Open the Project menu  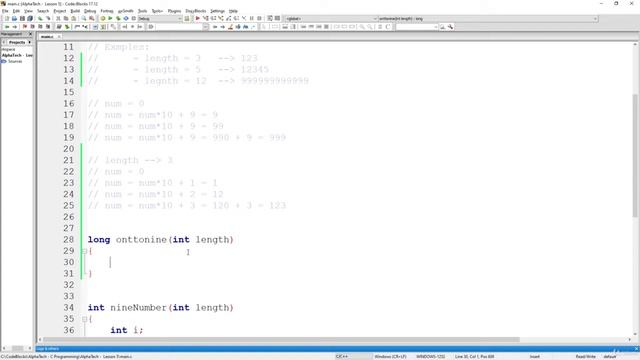click(x=60, y=11)
